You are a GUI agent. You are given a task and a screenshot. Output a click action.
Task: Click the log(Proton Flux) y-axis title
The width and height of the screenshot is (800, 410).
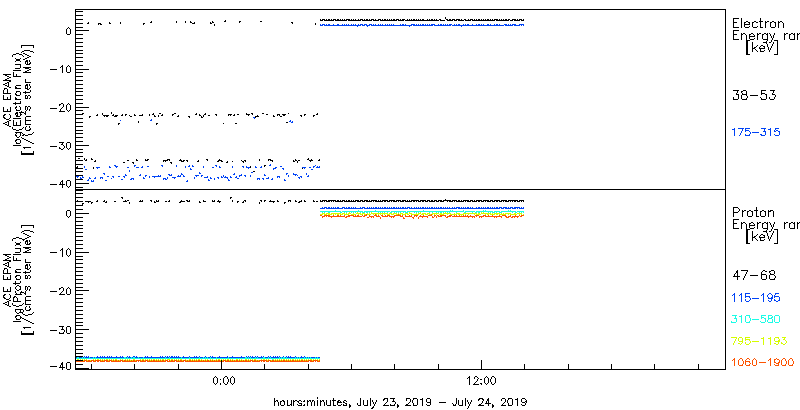coord(20,278)
